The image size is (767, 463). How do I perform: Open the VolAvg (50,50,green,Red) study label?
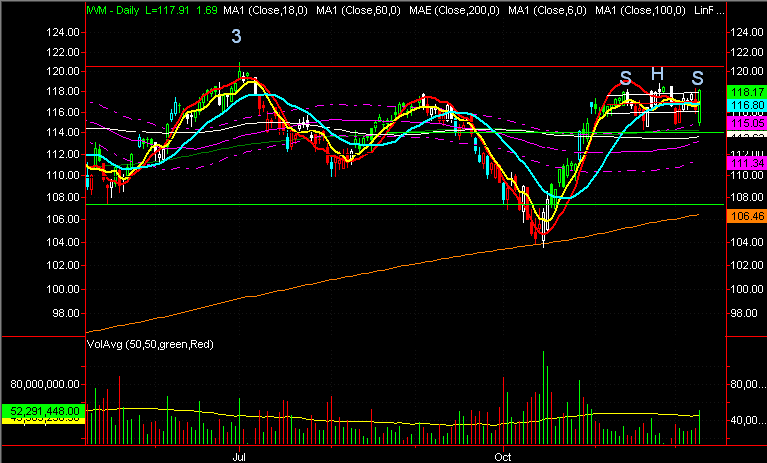pyautogui.click(x=150, y=344)
